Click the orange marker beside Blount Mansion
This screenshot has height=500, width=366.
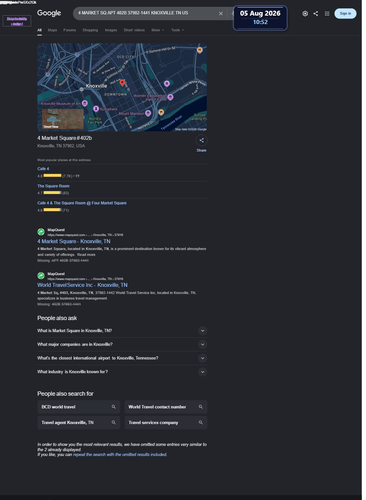pos(161,112)
